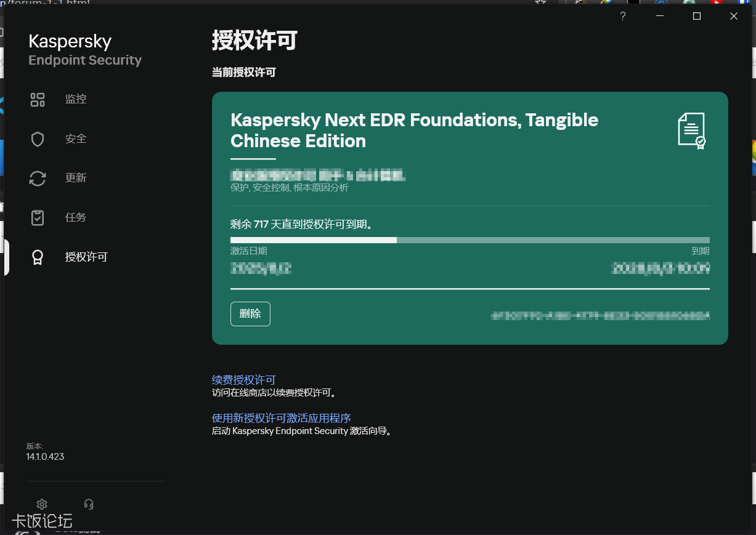756x535 pixels.
Task: Click the text "剩余 717 天直到授权许可到期。"
Action: pos(302,225)
